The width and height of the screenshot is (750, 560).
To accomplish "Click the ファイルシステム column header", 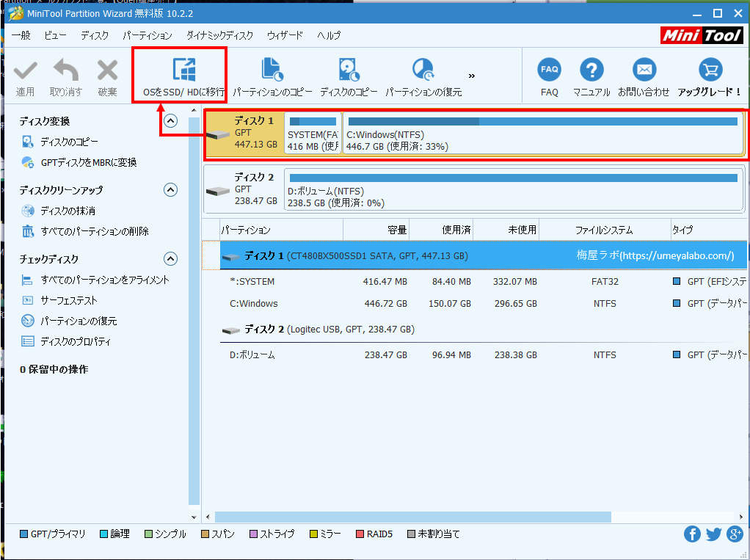I will point(605,230).
